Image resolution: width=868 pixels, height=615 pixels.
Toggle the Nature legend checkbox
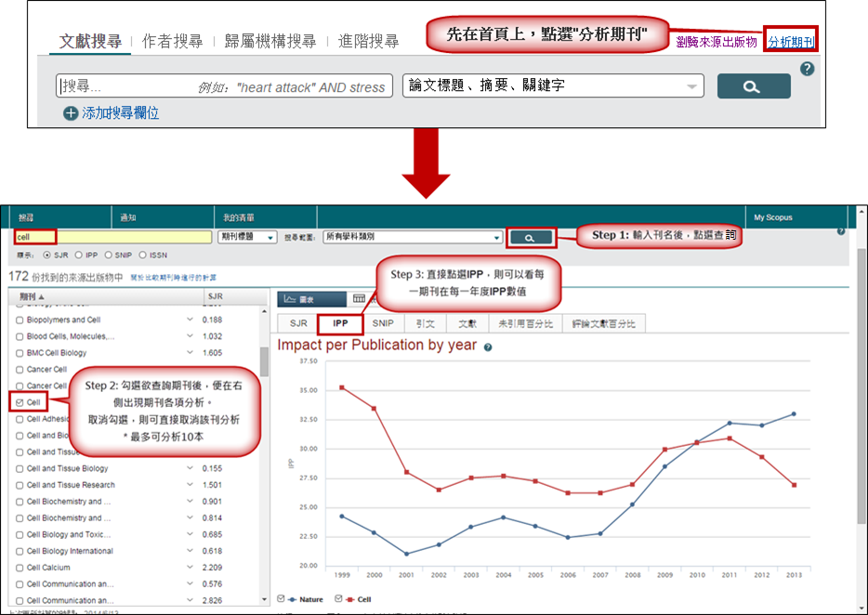coord(281,599)
